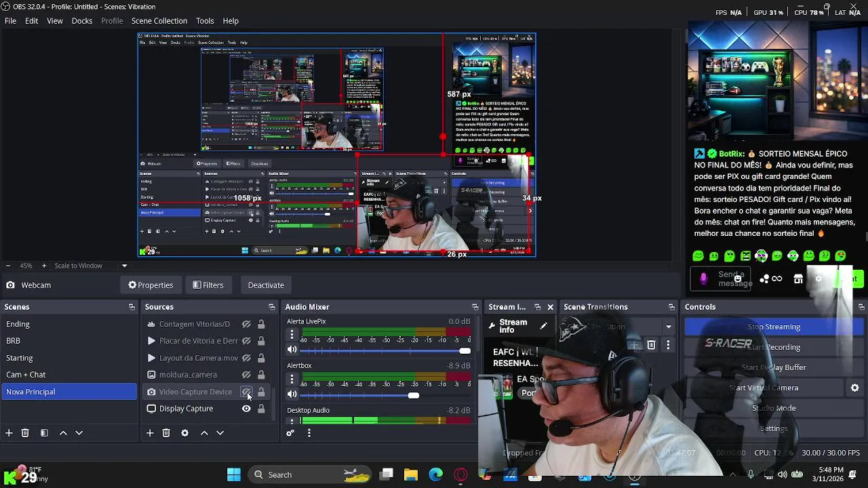Screen dimensions: 868x488
Task: Remove selected scene with trash icon
Action: point(25,432)
